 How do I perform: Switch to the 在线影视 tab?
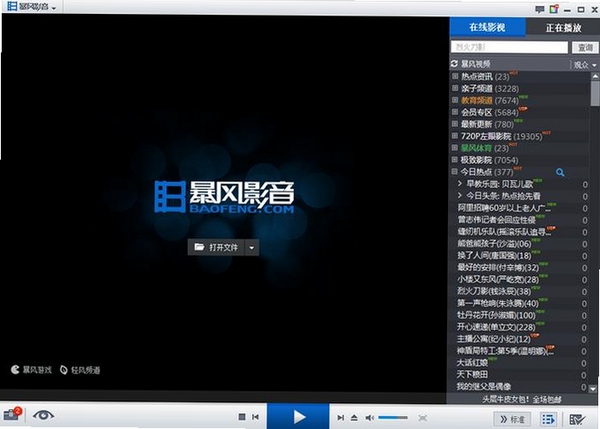tap(487, 27)
